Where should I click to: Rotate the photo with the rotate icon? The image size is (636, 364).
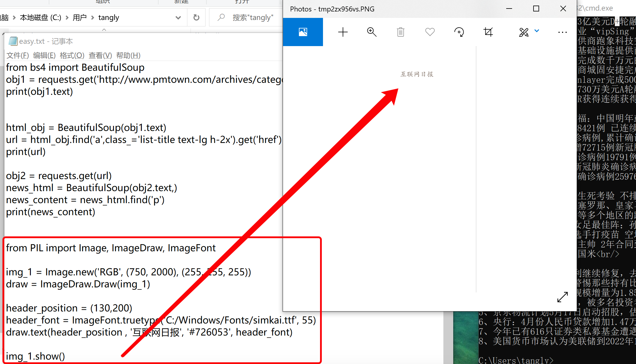pyautogui.click(x=459, y=32)
